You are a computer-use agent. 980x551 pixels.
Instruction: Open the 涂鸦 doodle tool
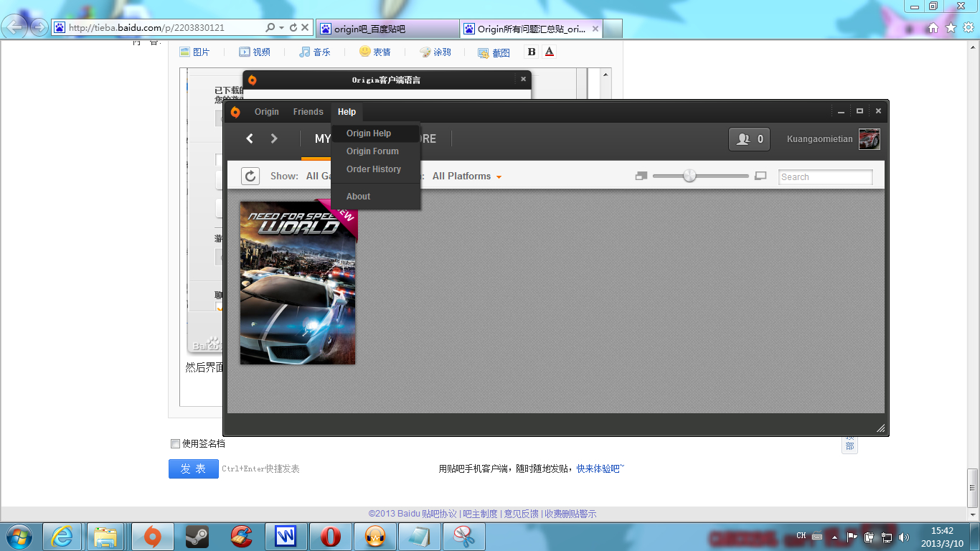click(x=435, y=52)
